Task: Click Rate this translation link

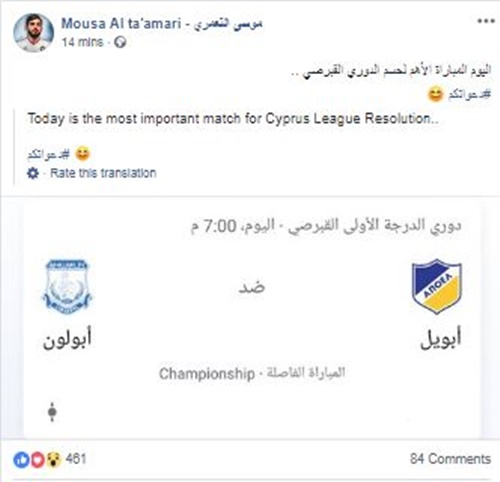Action: [103, 173]
